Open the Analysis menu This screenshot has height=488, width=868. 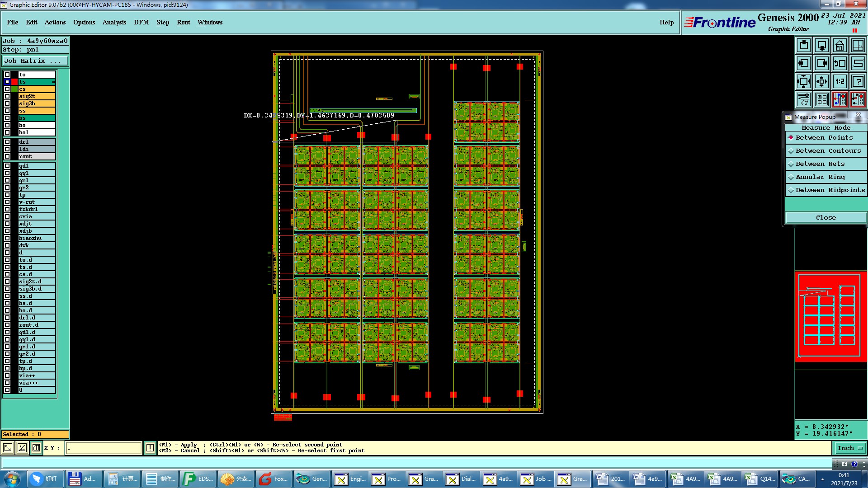pos(114,22)
